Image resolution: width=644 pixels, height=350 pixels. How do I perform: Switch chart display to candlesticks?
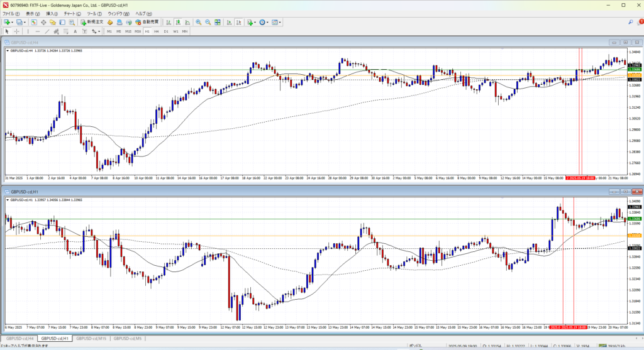coord(177,22)
